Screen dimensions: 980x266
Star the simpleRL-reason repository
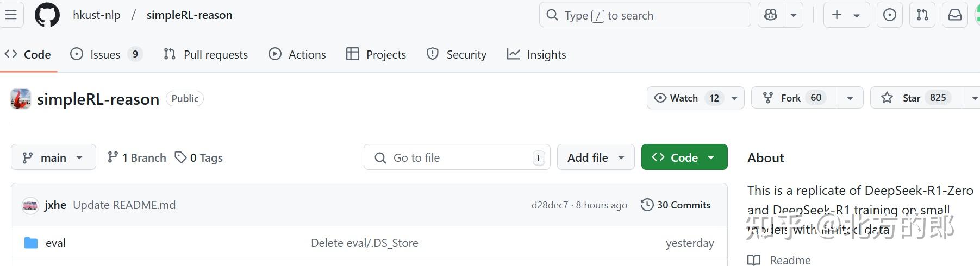pyautogui.click(x=916, y=98)
